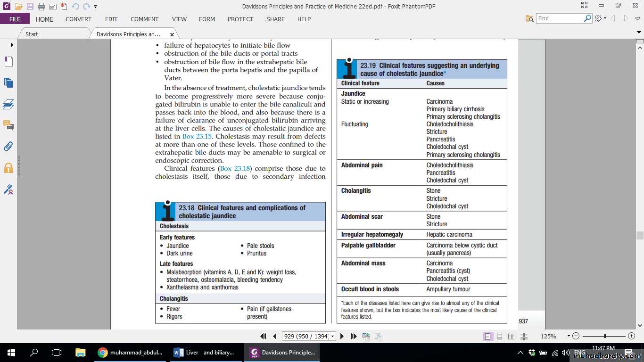Open the Security lock panel
Viewport: 644px width, 362px height.
(8, 168)
